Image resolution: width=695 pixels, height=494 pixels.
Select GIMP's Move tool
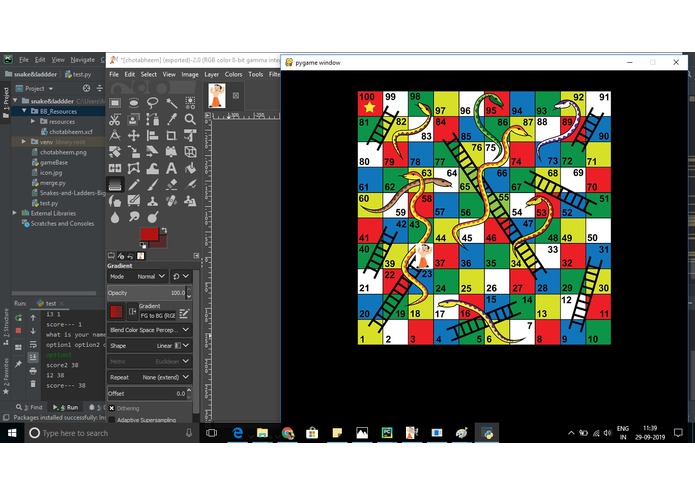133,136
